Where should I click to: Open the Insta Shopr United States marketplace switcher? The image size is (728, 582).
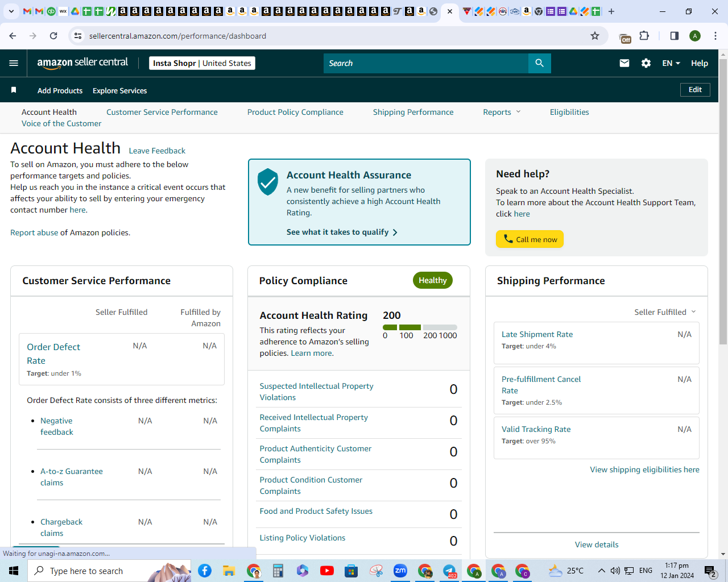pyautogui.click(x=202, y=63)
